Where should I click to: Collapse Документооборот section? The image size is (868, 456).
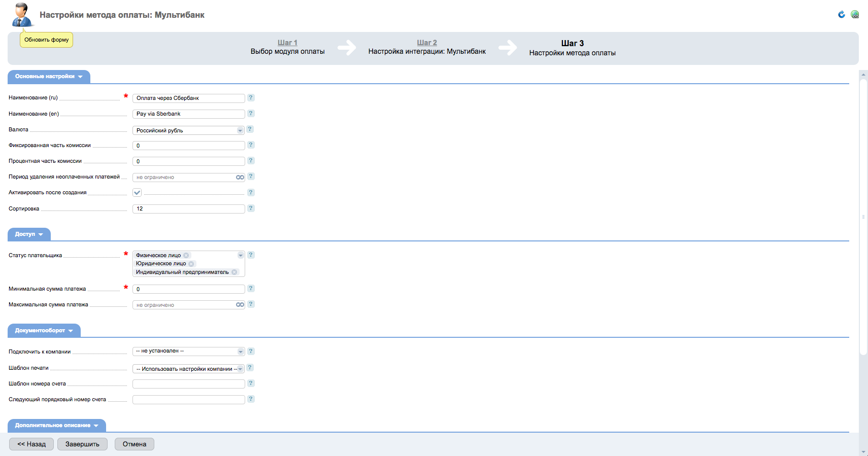tap(44, 331)
